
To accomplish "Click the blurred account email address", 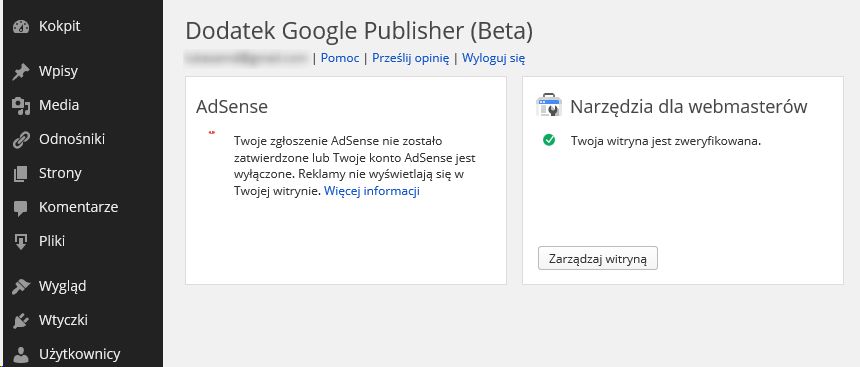I will (246, 58).
